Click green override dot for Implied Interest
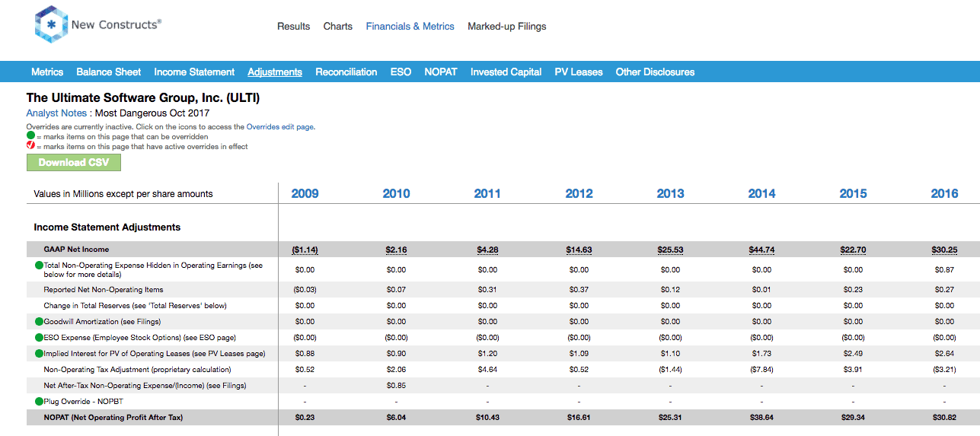This screenshot has height=436, width=980. pyautogui.click(x=39, y=353)
